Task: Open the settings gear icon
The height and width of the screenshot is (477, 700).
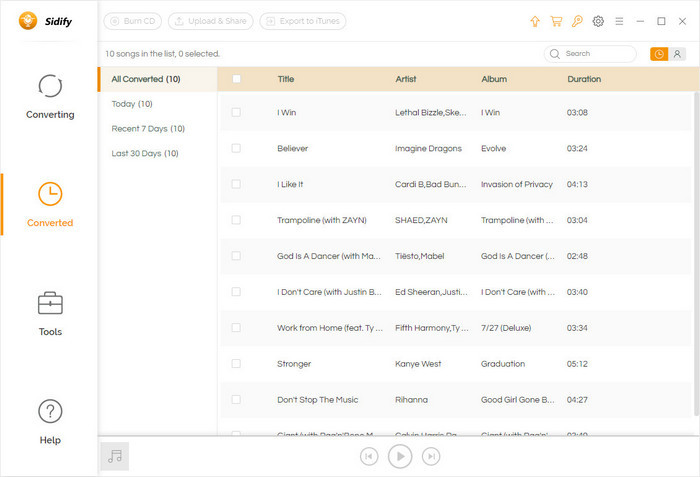Action: (x=598, y=21)
